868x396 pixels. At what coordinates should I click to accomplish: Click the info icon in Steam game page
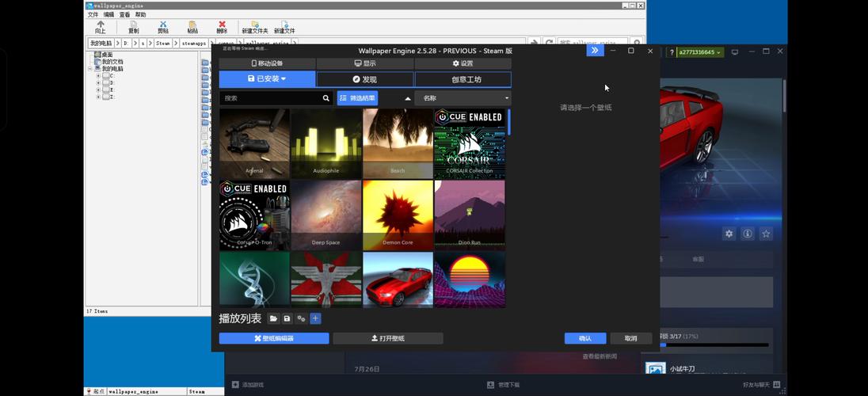(x=748, y=234)
